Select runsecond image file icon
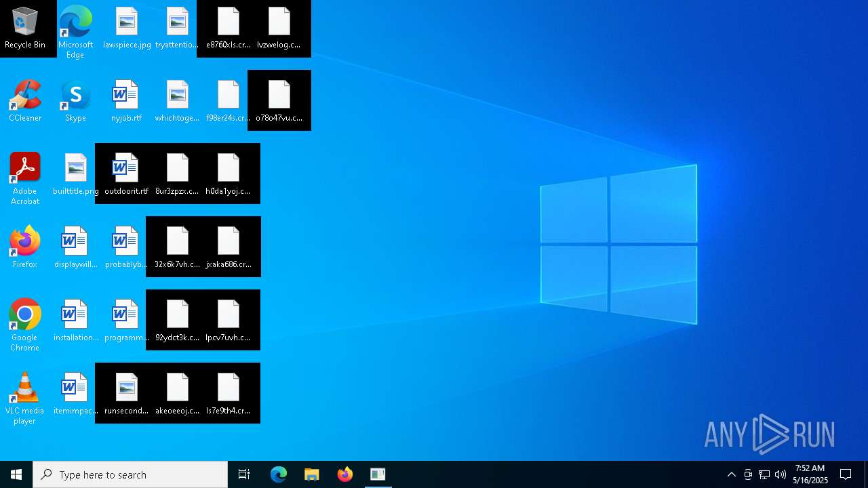868x488 pixels. point(127,394)
